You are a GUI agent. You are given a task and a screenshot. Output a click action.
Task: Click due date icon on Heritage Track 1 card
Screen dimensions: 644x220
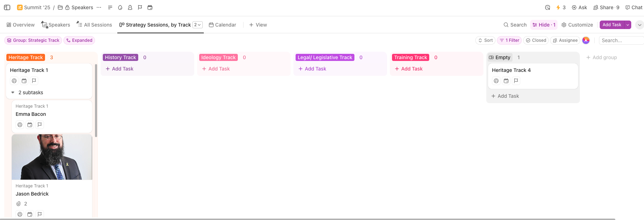(24, 81)
